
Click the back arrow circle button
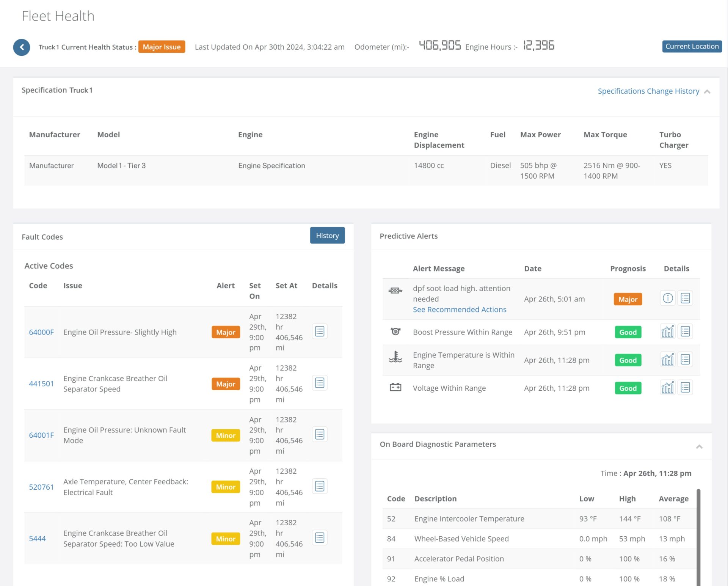pos(22,47)
